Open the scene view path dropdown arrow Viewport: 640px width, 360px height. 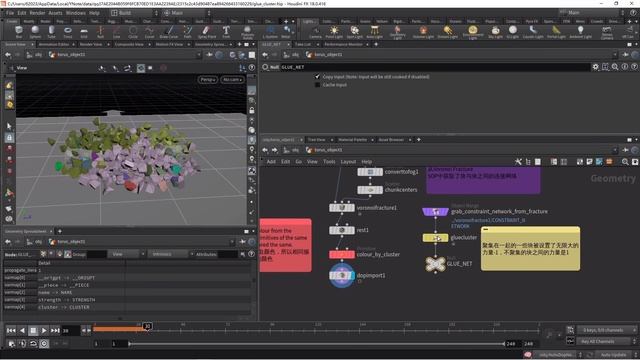(199, 54)
